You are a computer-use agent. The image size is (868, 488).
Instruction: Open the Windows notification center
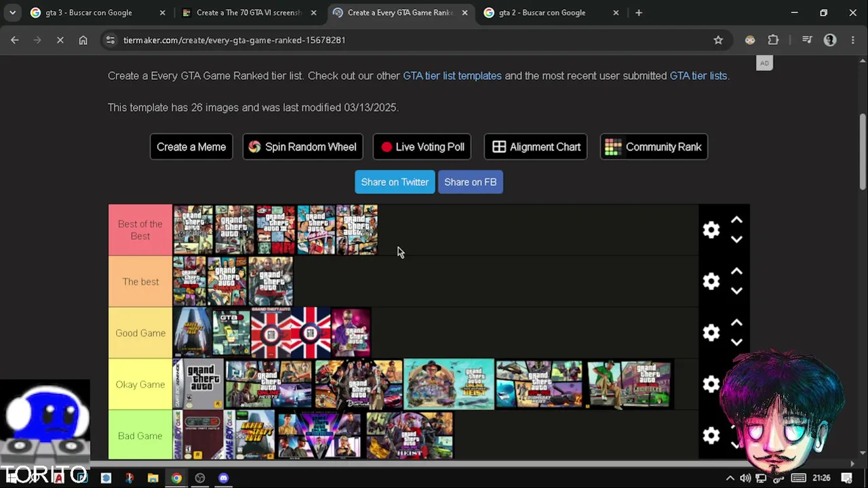pos(846,478)
